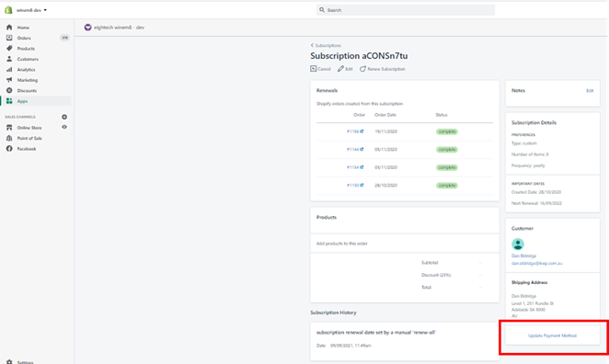
Task: Open the winem8-dev store switcher dropdown
Action: [31, 10]
